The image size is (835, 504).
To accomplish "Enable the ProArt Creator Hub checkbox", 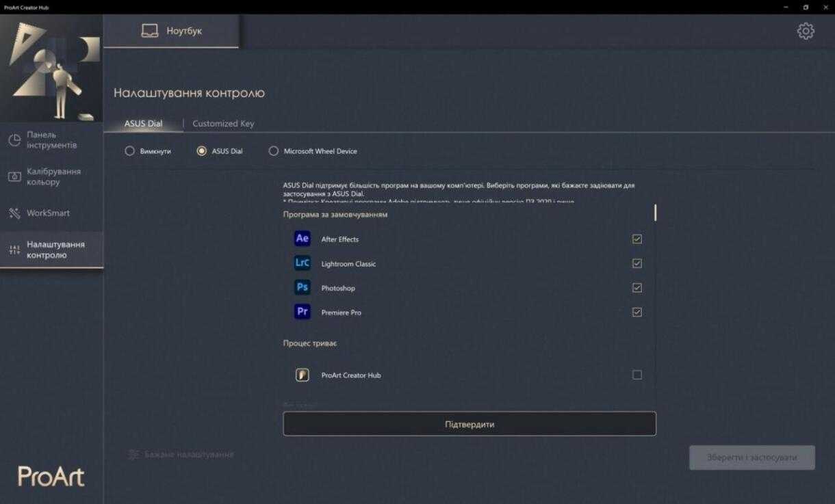I will (637, 375).
